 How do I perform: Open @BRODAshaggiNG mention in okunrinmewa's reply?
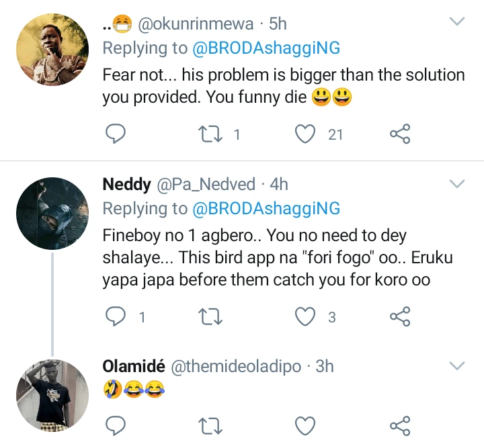[x=266, y=48]
